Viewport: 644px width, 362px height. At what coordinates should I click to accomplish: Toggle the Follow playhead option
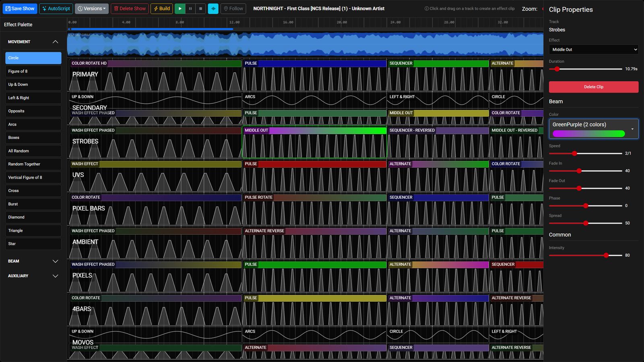point(233,8)
